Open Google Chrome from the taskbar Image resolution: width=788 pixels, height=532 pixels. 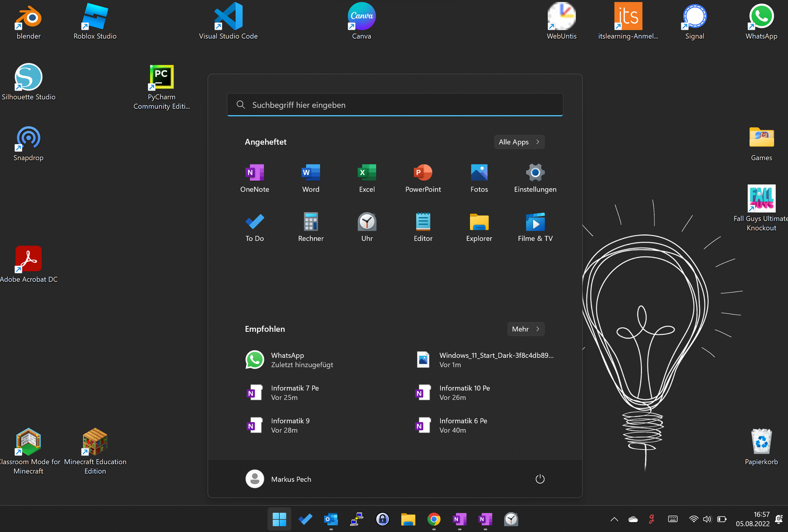434,519
